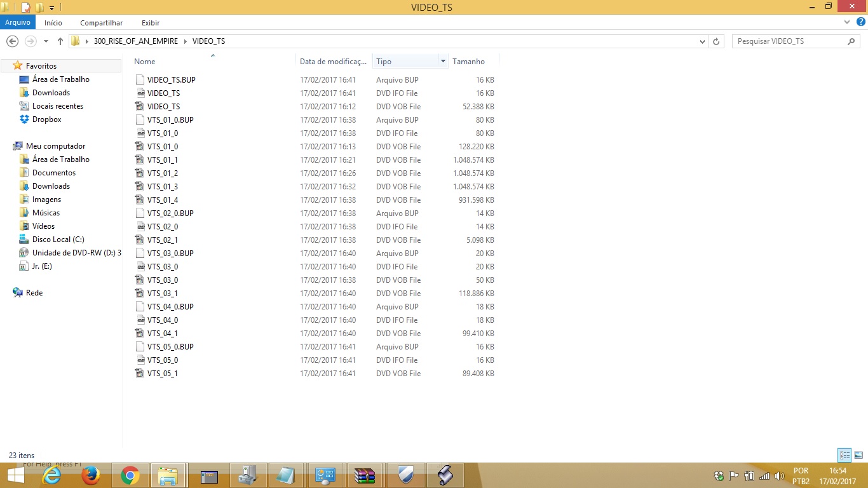Navigate to 300_RISE_OF_AN_EMPIRE in the address bar
The width and height of the screenshot is (868, 488).
point(136,41)
